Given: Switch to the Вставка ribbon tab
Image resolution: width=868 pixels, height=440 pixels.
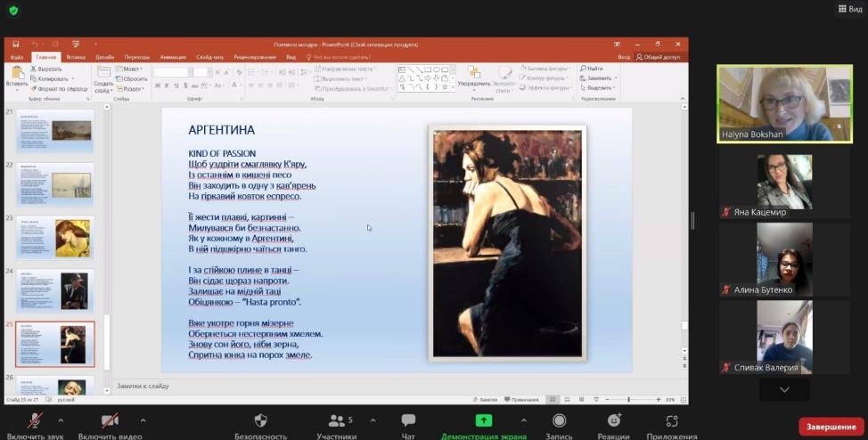Looking at the screenshot, I should tap(76, 57).
